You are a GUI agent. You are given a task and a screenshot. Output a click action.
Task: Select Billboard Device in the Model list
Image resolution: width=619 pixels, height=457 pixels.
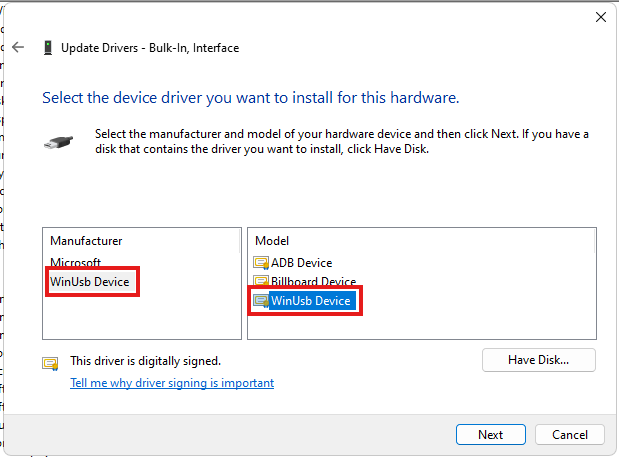tap(313, 281)
